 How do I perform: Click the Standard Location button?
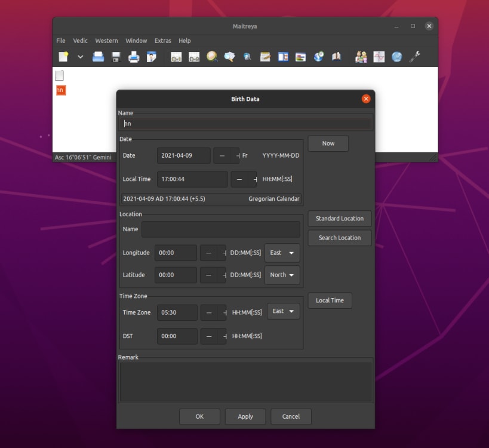[340, 219]
